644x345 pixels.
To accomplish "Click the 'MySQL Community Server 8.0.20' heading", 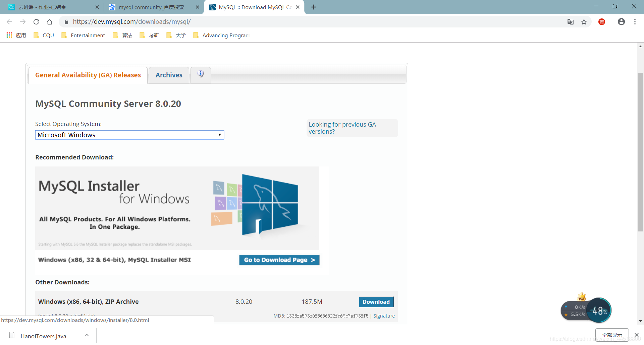I will click(108, 104).
